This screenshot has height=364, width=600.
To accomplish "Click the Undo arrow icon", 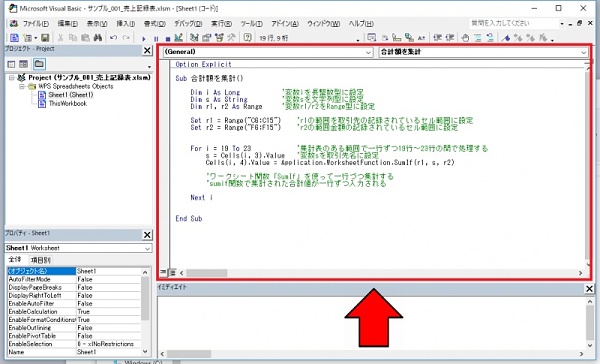I will coord(113,38).
